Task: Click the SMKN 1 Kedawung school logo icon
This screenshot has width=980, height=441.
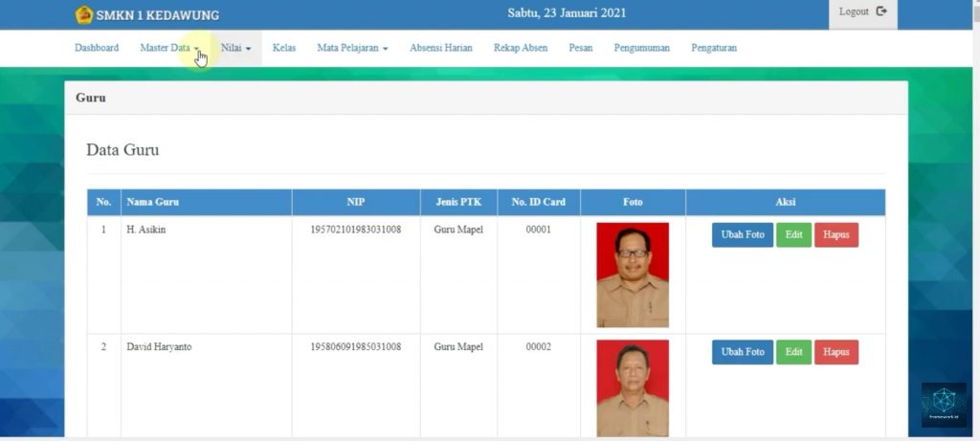Action: [x=84, y=14]
